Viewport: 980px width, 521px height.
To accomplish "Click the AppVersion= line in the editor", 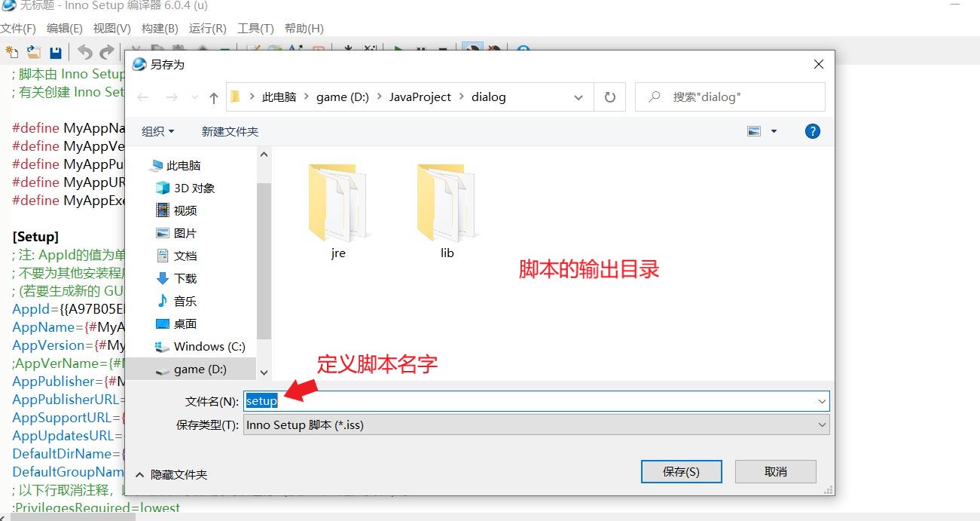I will 69,345.
